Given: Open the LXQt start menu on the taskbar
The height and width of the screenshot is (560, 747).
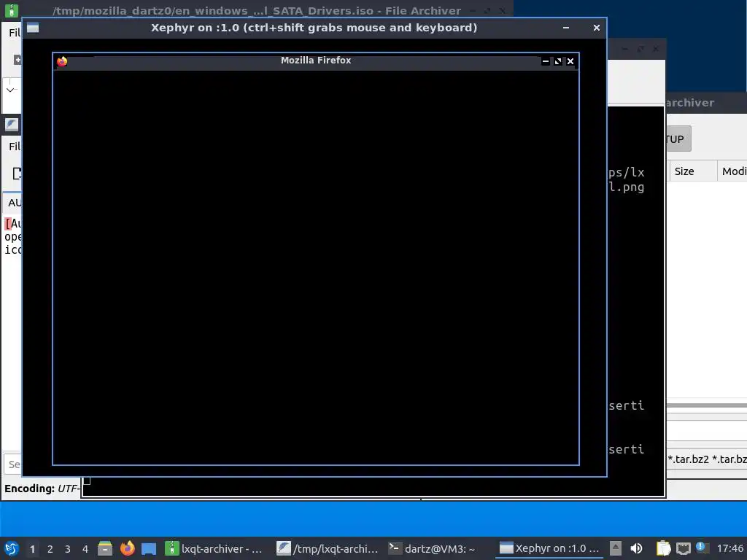Looking at the screenshot, I should (x=12, y=548).
